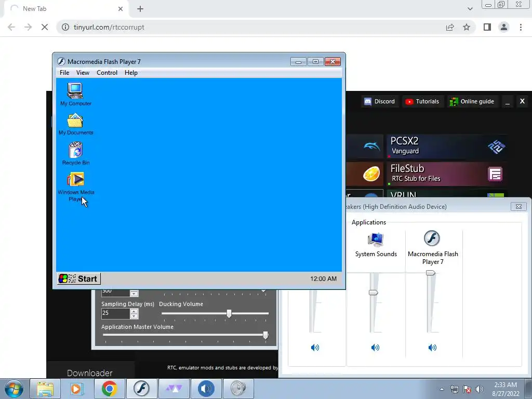
Task: Select the PCSX2 Vanguard entry
Action: (x=447, y=146)
